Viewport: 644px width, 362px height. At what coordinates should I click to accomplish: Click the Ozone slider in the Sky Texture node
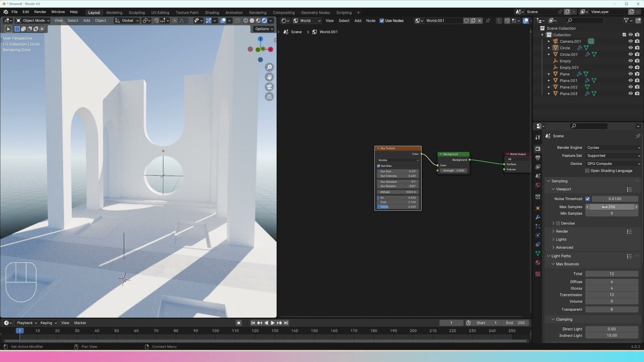click(398, 207)
